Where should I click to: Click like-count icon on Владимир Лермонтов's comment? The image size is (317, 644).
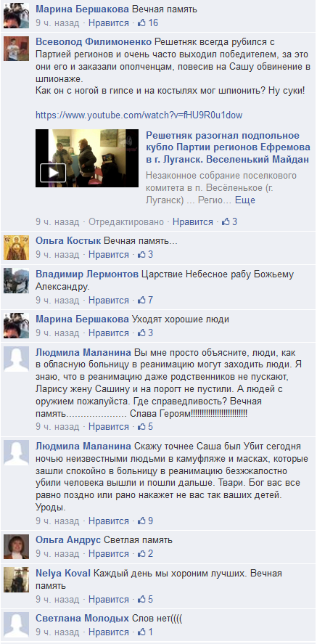[x=142, y=301]
